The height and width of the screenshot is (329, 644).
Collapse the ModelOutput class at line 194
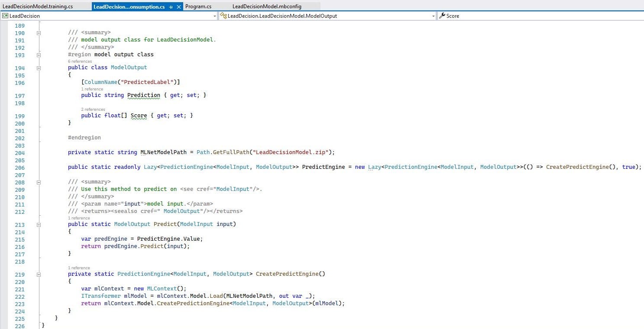(x=39, y=68)
